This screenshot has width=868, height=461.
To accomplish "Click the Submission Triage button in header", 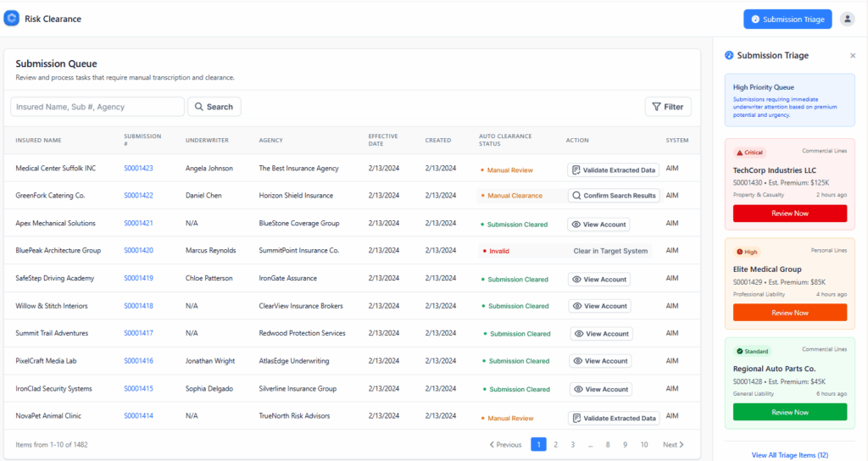I will tap(787, 19).
